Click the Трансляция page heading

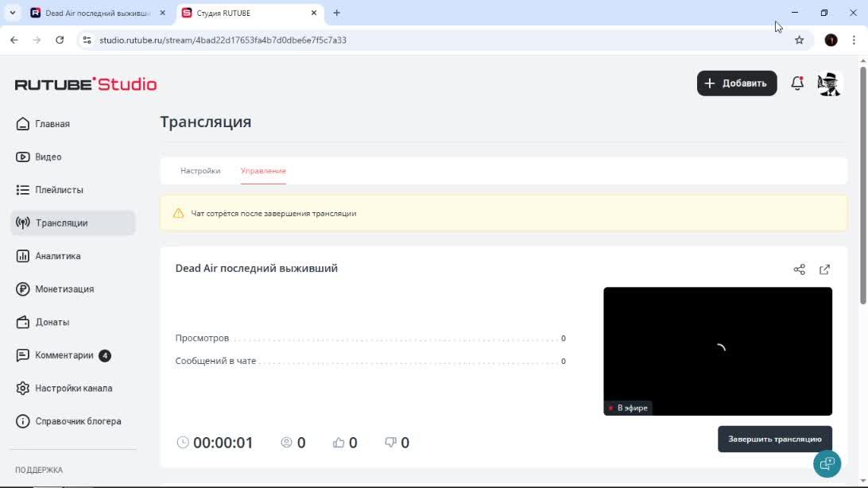(x=206, y=122)
